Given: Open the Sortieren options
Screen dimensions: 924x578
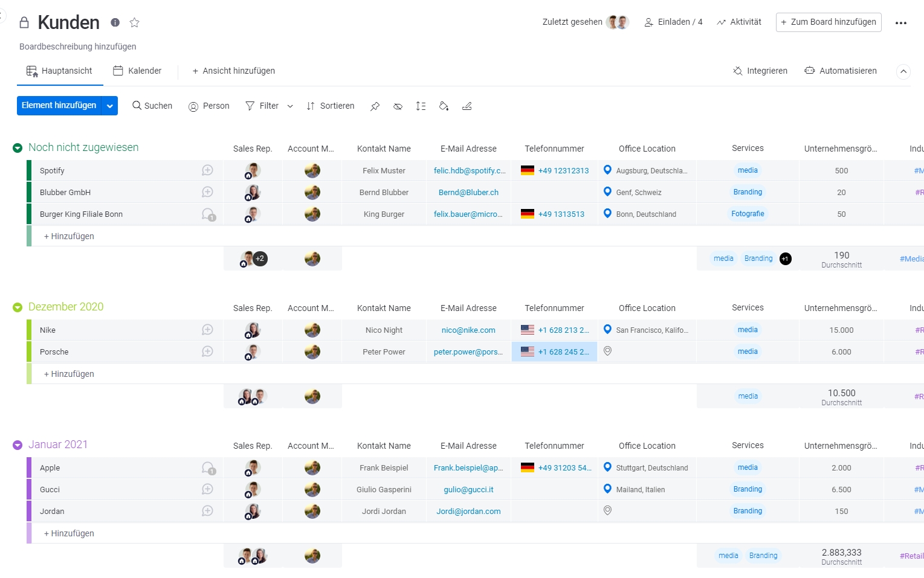Looking at the screenshot, I should (330, 106).
